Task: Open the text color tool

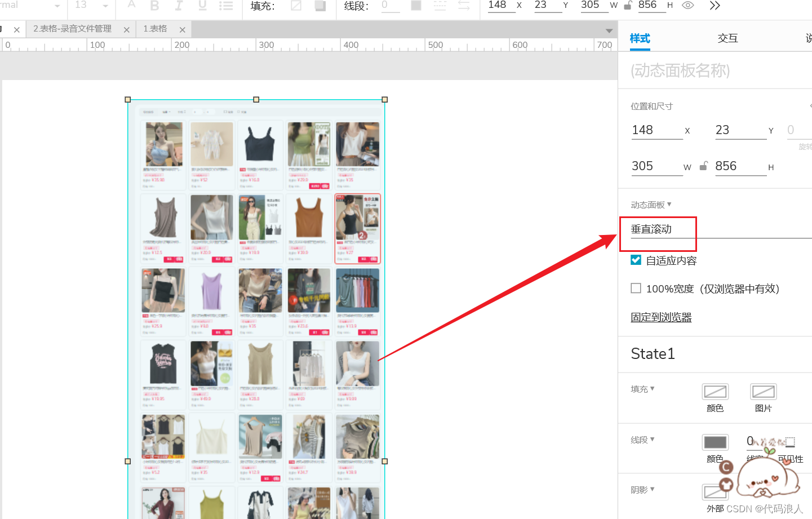Action: pyautogui.click(x=131, y=5)
